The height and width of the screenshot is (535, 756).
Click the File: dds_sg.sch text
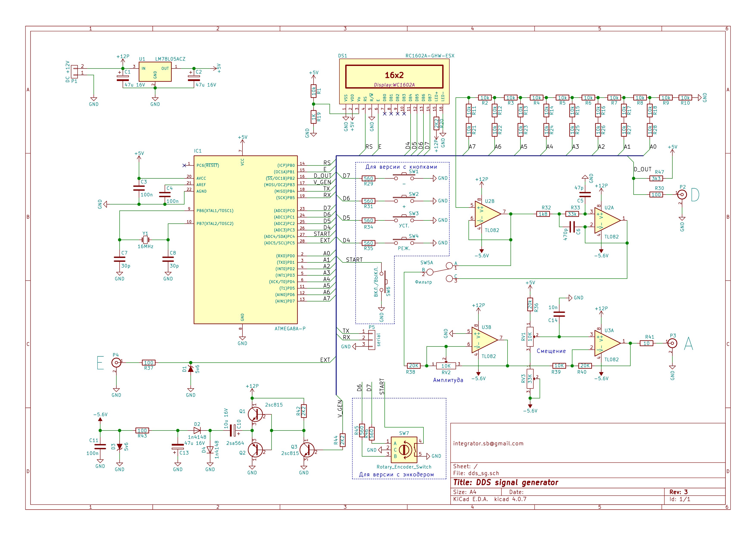(x=476, y=473)
